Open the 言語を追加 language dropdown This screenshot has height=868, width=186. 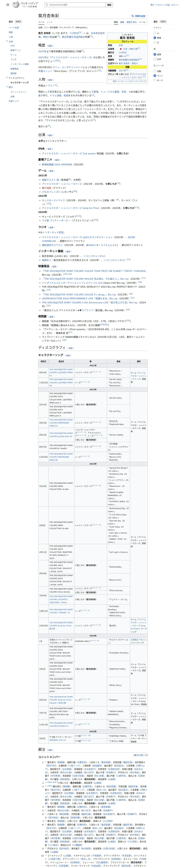139,16
